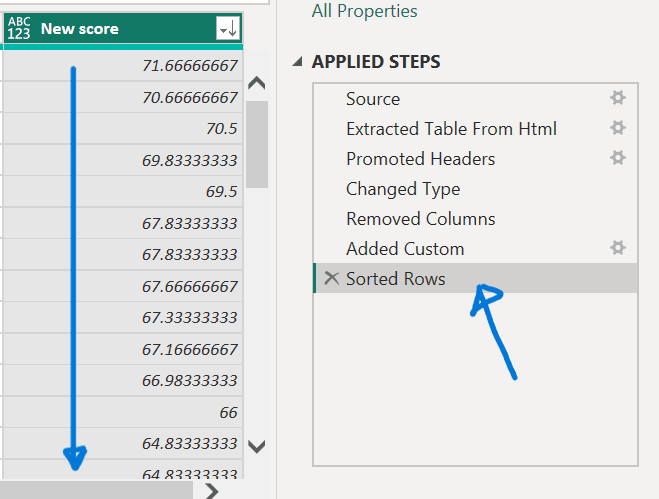
Task: Select the Removed Columns step
Action: (420, 218)
